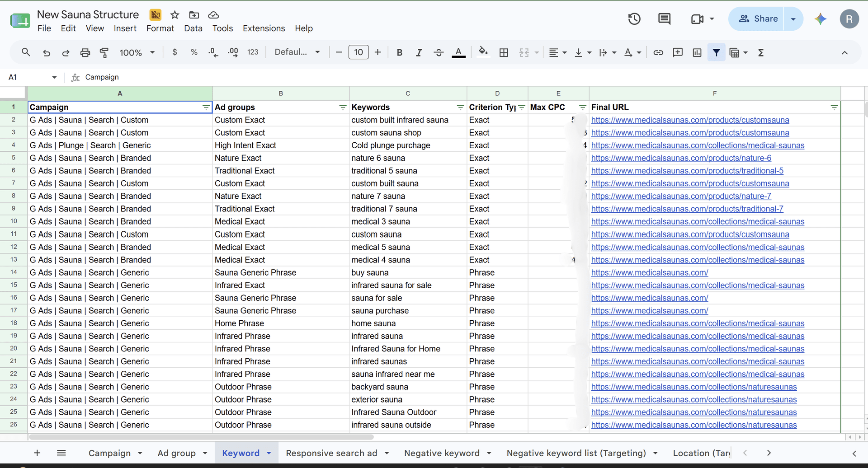The image size is (868, 468).
Task: Open the Insert menu
Action: pyautogui.click(x=125, y=28)
